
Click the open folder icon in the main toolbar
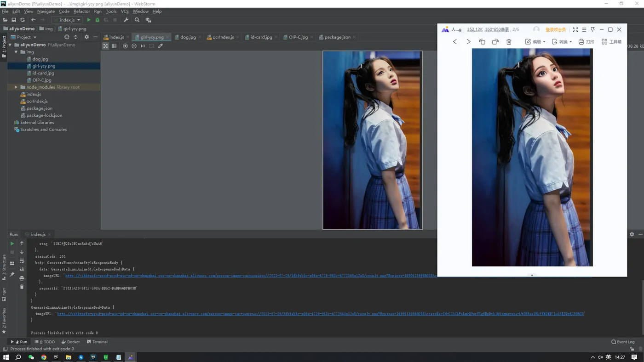click(x=6, y=20)
